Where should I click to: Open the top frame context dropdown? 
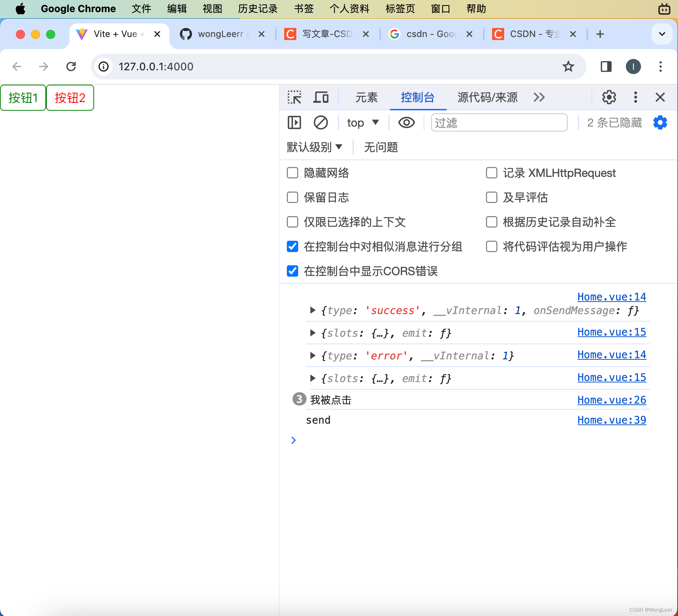point(362,122)
